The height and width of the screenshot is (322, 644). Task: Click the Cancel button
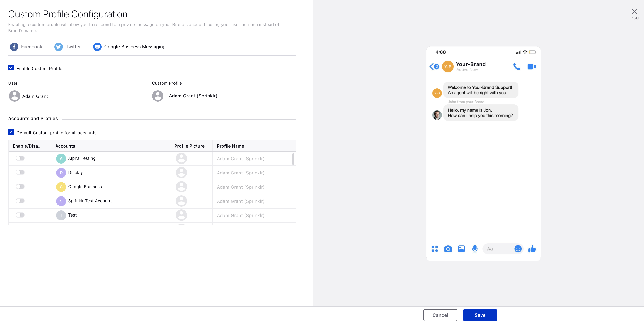point(440,315)
